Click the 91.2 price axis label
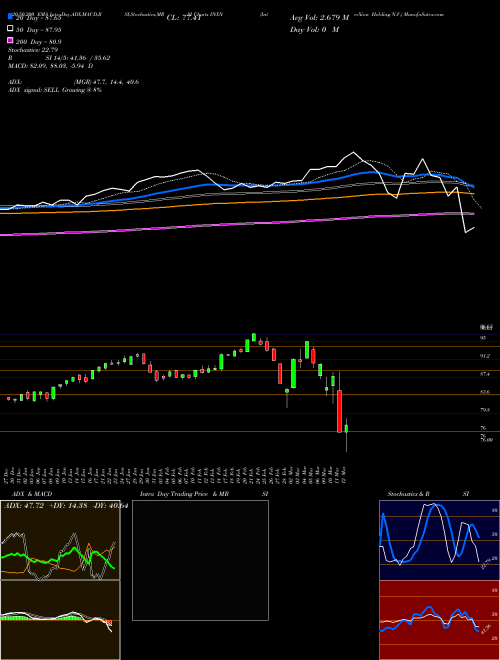 (x=485, y=356)
